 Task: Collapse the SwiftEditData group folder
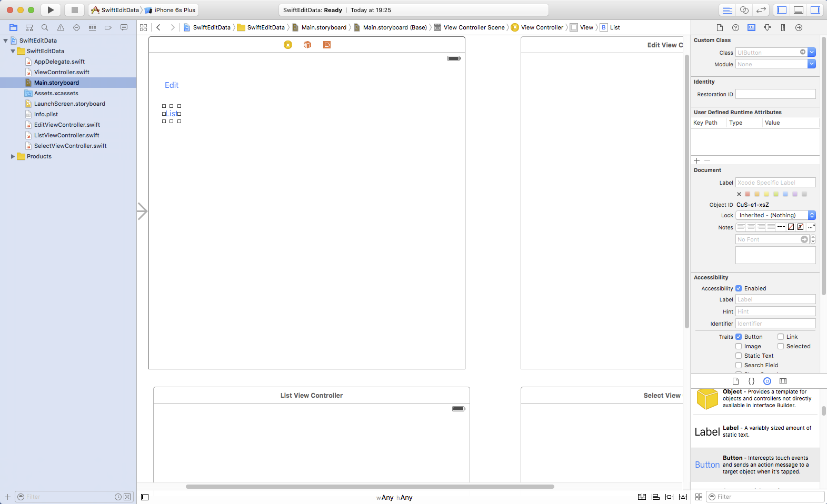click(x=13, y=51)
